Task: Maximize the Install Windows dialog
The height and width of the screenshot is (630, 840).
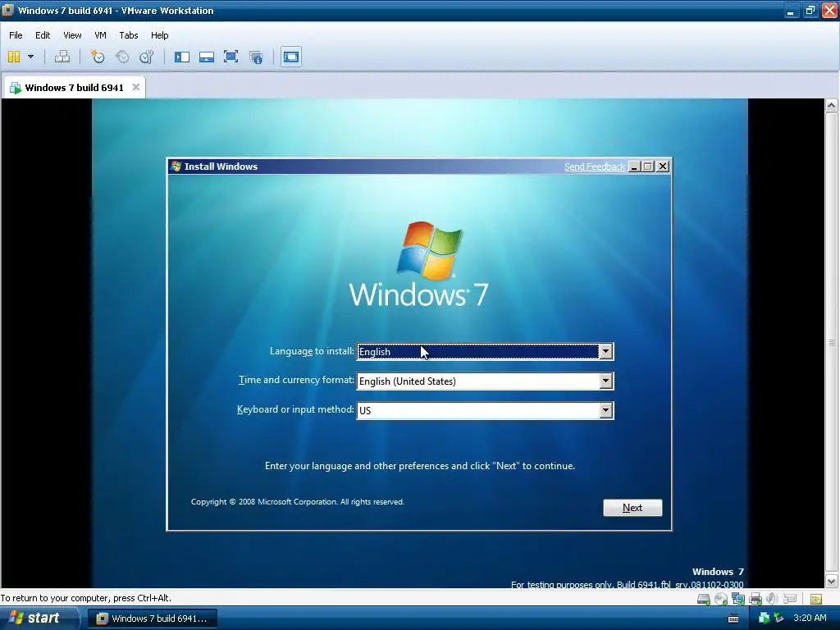Action: 648,167
